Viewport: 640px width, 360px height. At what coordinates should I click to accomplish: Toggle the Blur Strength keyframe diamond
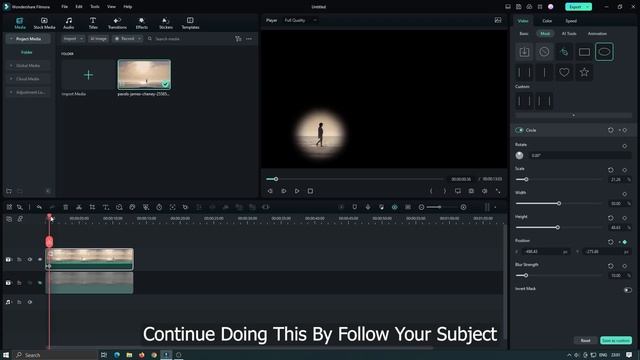tap(625, 266)
